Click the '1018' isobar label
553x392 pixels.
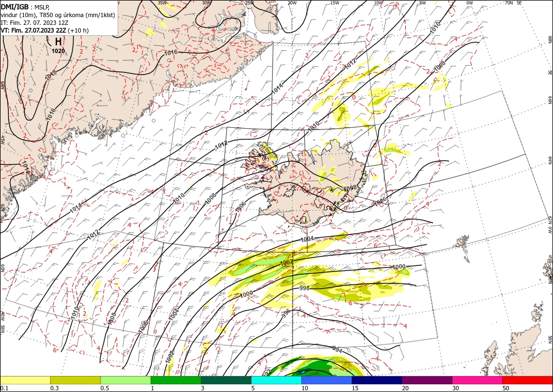tap(51, 75)
